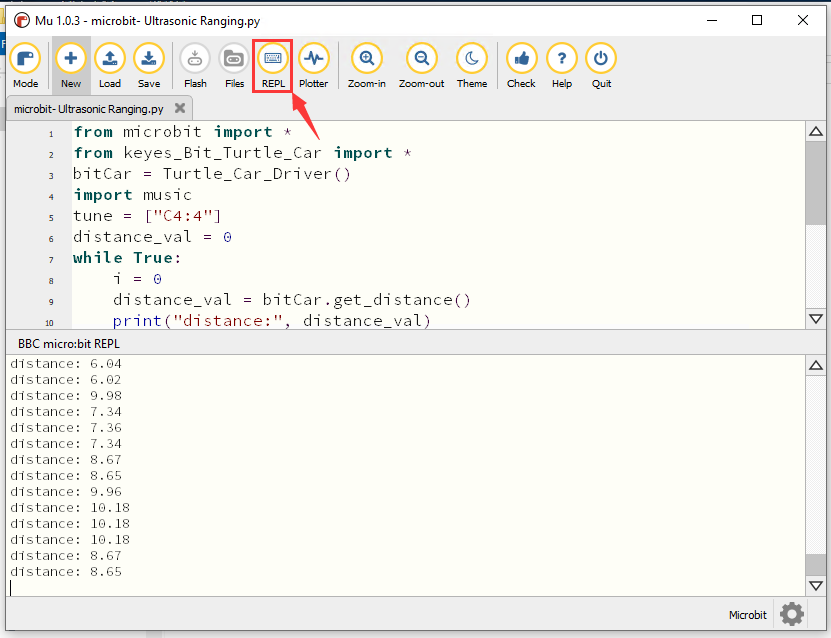This screenshot has height=638, width=831.
Task: Close the Ultrasonic Ranging.py tab
Action: (x=180, y=108)
